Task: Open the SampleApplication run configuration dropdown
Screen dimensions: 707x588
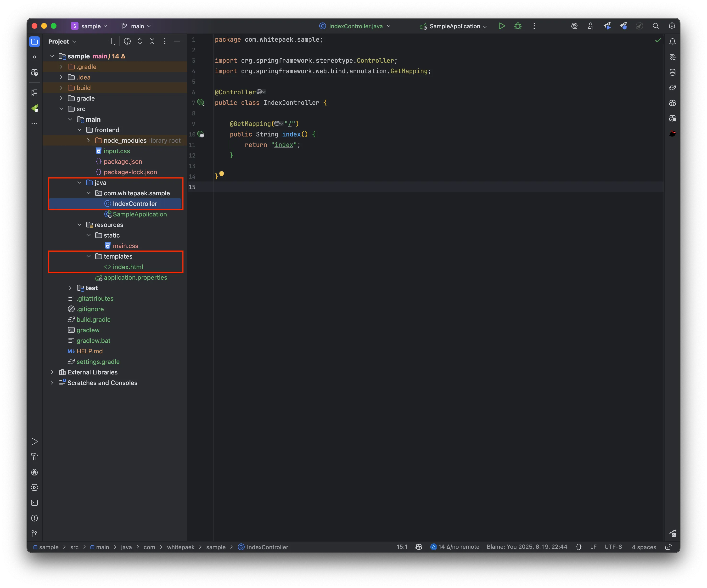Action: coord(453,26)
